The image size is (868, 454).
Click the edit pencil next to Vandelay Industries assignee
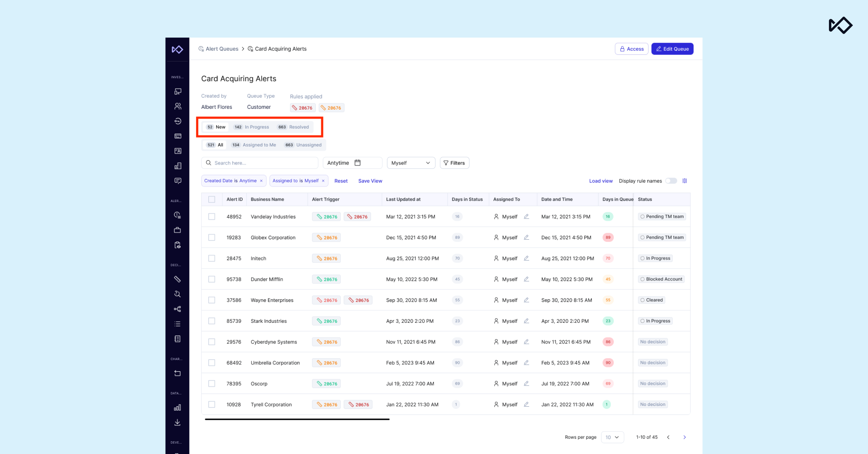pos(526,217)
